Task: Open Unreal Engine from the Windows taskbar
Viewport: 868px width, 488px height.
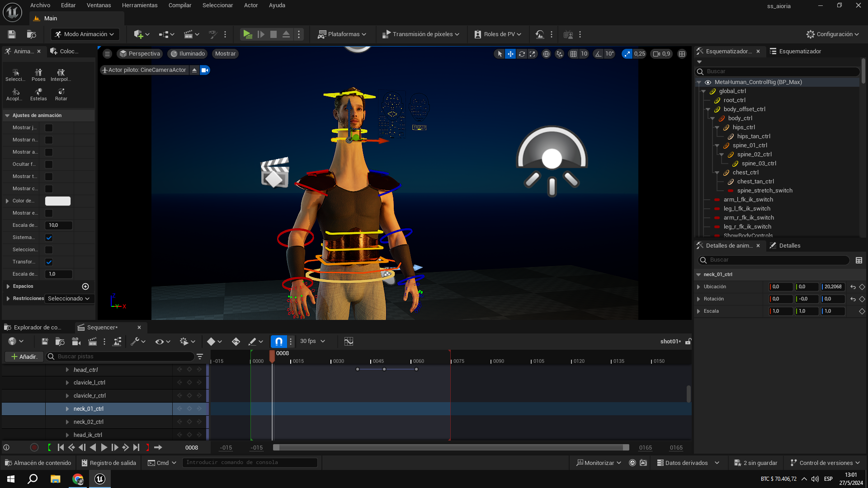Action: [100, 479]
